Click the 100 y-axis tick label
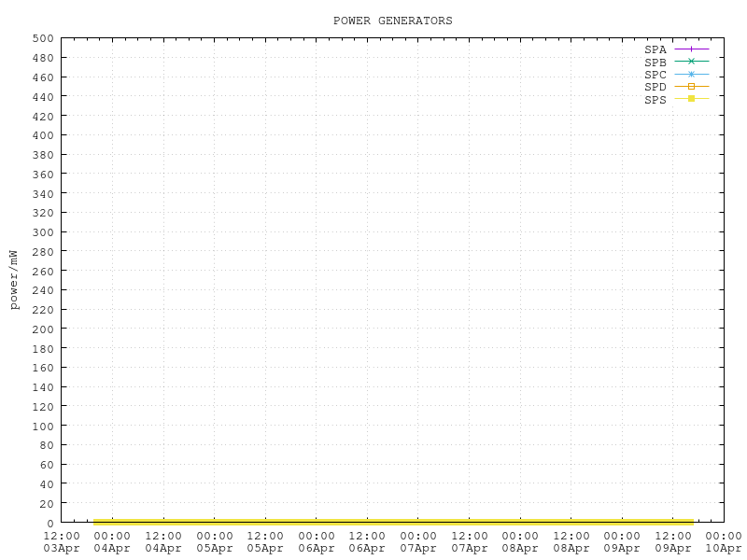This screenshot has width=747, height=560. pyautogui.click(x=43, y=426)
